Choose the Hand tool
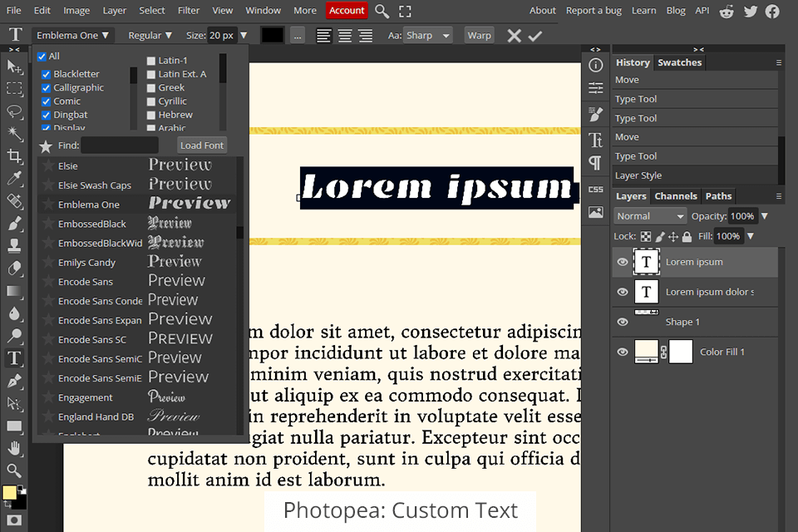Viewport: 798px width, 532px height. (14, 449)
